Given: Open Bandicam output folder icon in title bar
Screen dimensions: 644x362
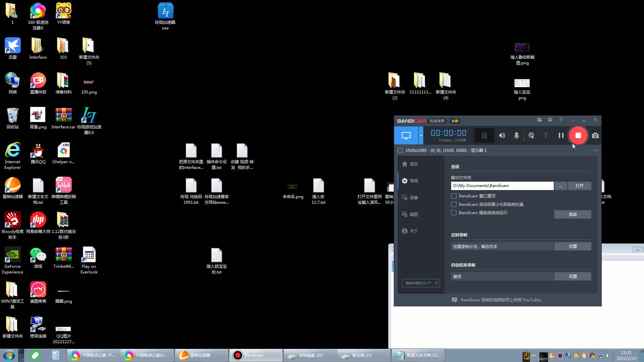Looking at the screenshot, I should pyautogui.click(x=539, y=120).
